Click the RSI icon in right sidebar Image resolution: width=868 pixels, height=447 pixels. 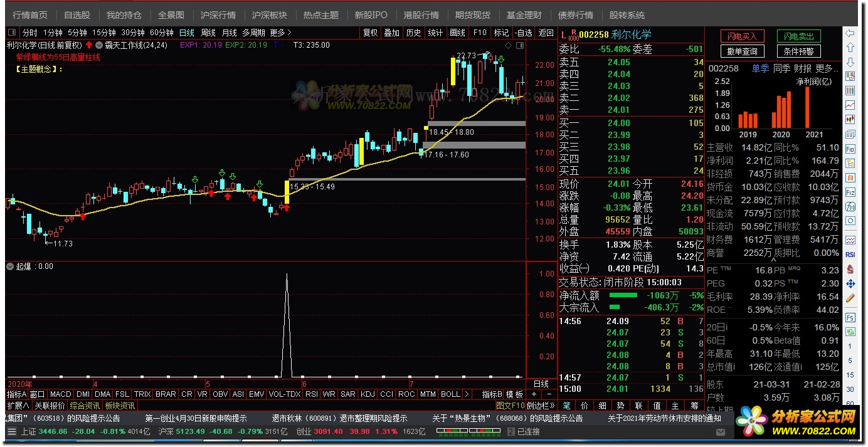pyautogui.click(x=850, y=255)
